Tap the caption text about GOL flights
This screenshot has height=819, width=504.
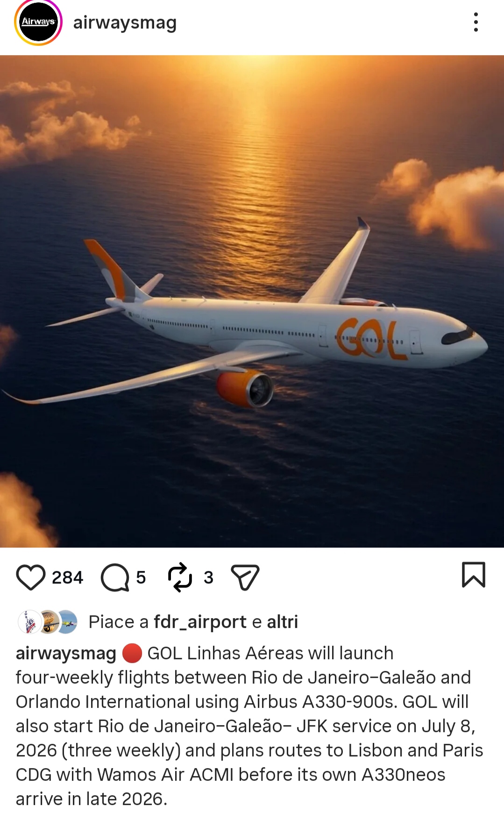[x=250, y=726]
